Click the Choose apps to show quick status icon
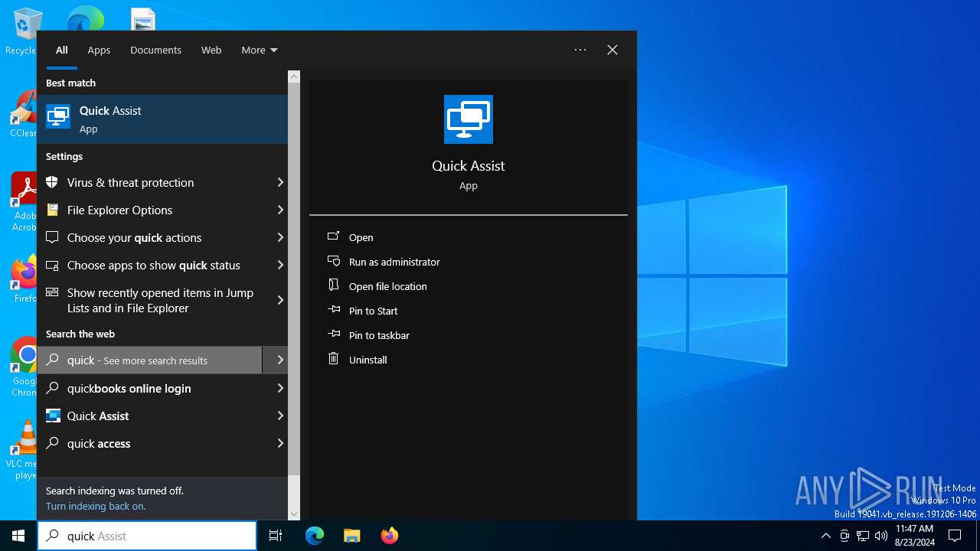Viewport: 980px width, 551px height. [52, 265]
